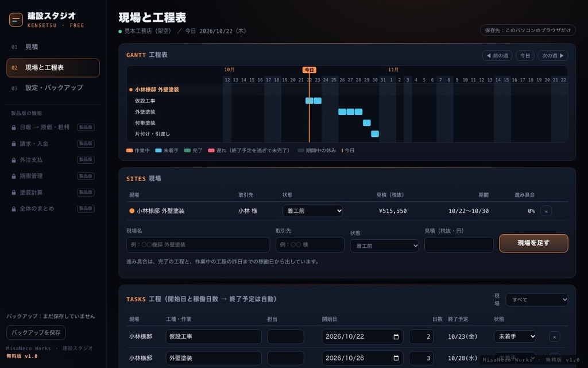Click lock icon beside 請求・入金
Viewport: 588px width, 368px height.
click(14, 144)
